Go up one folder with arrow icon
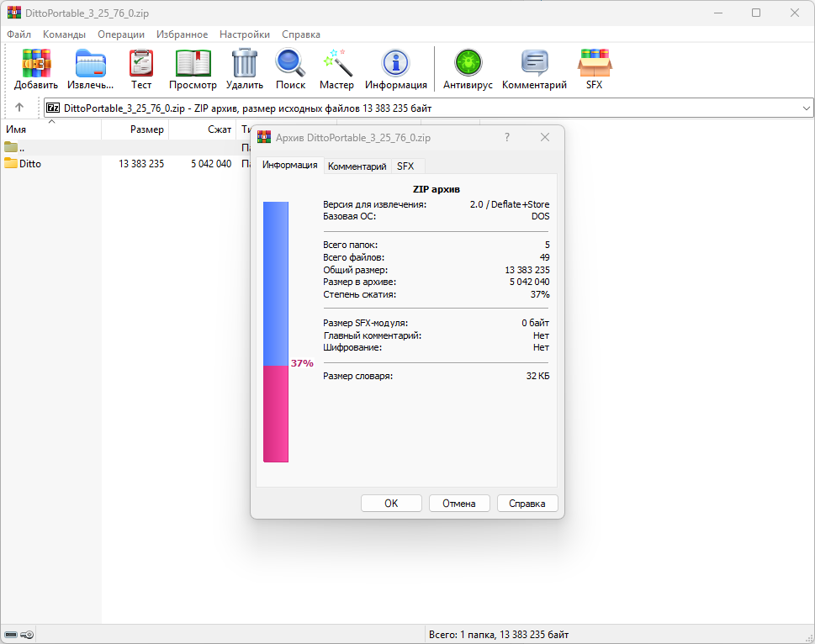The width and height of the screenshot is (815, 644). [19, 108]
